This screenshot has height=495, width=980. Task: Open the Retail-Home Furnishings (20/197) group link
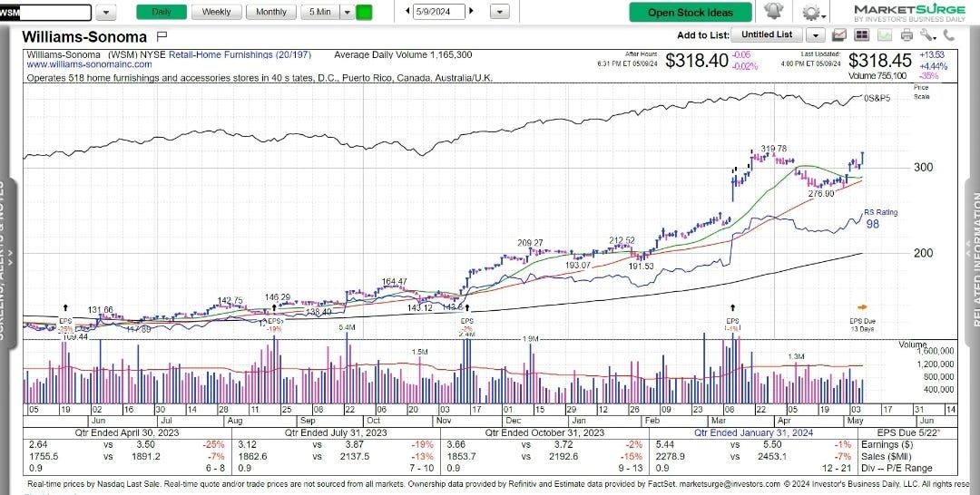[x=240, y=55]
